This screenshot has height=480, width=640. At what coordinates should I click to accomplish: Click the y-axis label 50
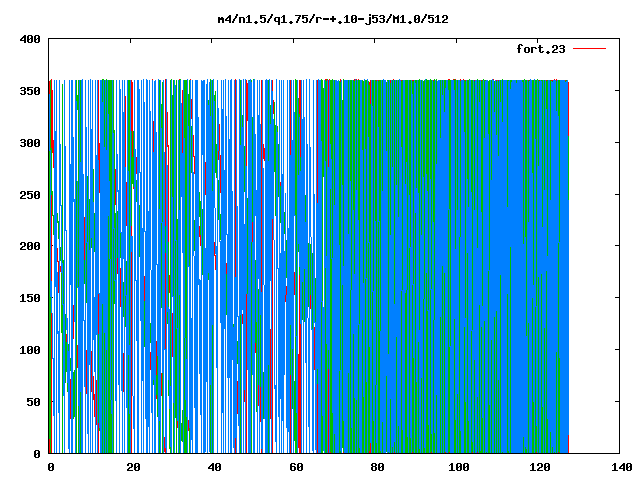(33, 402)
